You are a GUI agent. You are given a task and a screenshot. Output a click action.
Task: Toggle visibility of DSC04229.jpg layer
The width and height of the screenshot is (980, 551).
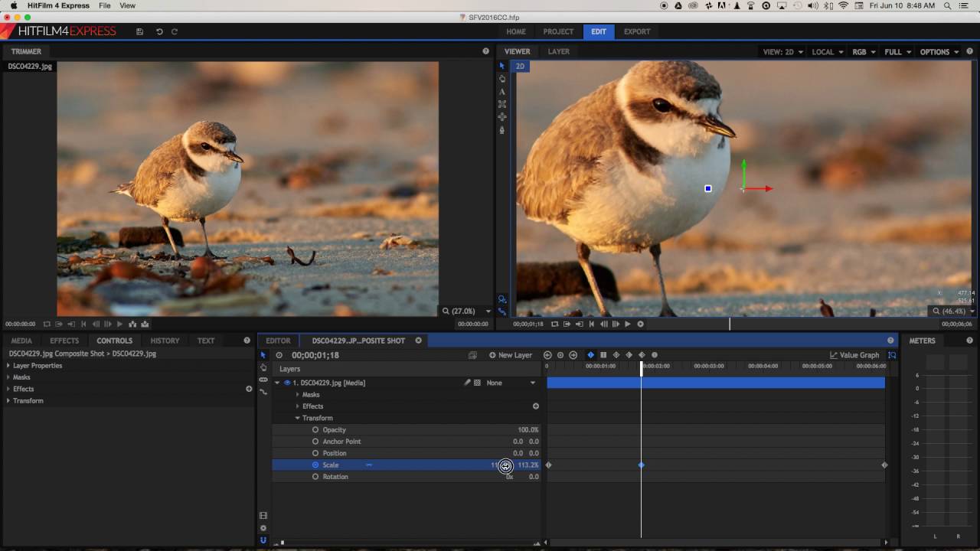(x=288, y=383)
